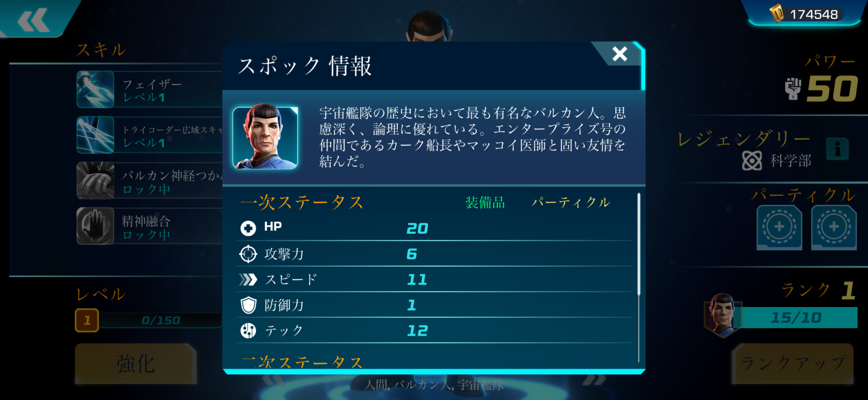
Task: Close the スポック 情報 dialog
Action: (x=619, y=54)
